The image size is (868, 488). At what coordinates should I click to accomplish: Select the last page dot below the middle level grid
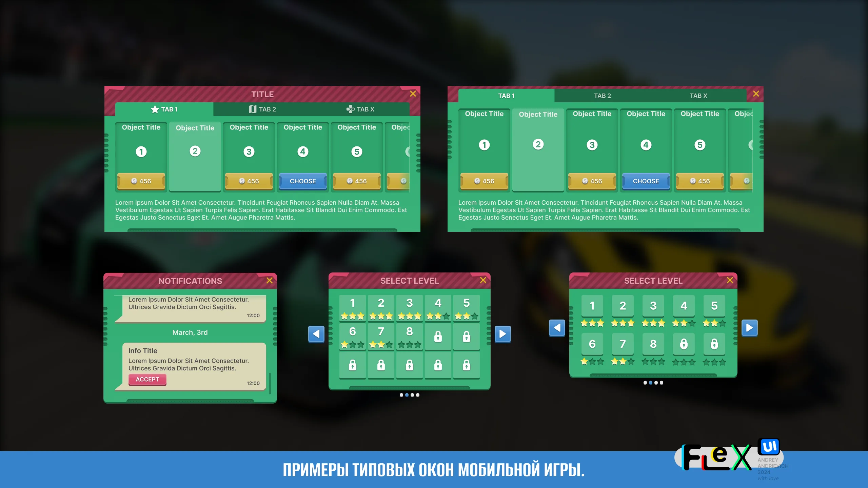coord(418,395)
